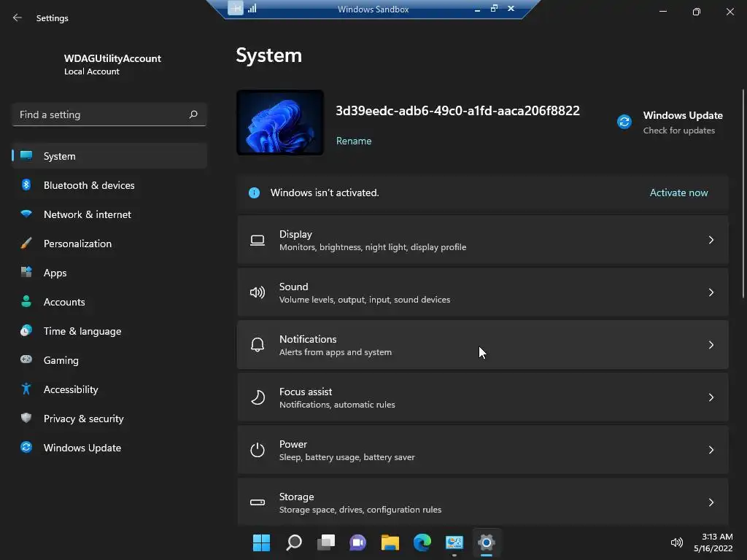747x560 pixels.
Task: Click the Apps icon in sidebar
Action: coord(26,272)
